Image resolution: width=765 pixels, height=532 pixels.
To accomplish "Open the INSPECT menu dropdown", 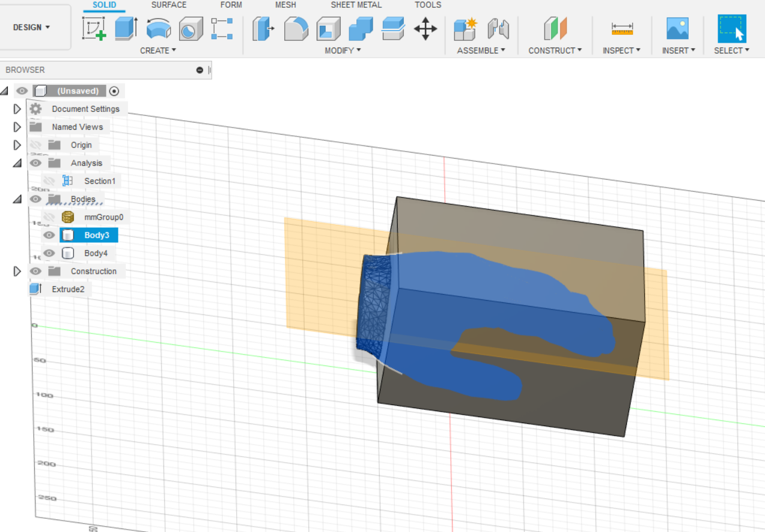I will point(621,50).
